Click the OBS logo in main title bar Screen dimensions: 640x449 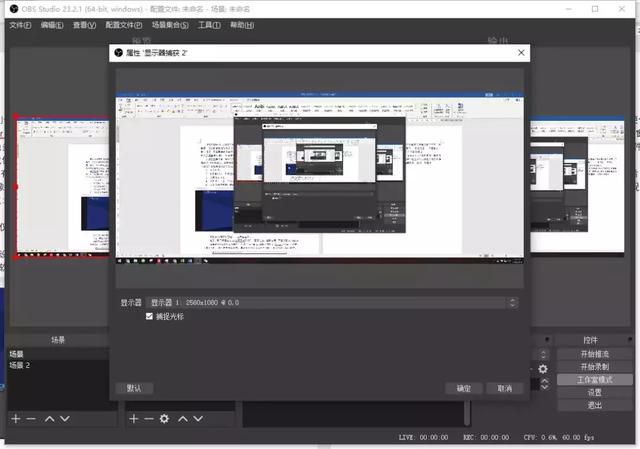[x=14, y=9]
